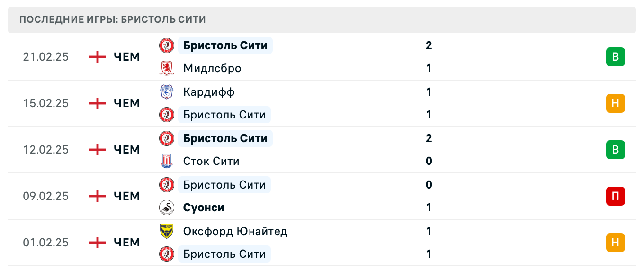Click red 'П' loss badge for 09.02.25
This screenshot has width=644, height=272.
click(x=615, y=196)
